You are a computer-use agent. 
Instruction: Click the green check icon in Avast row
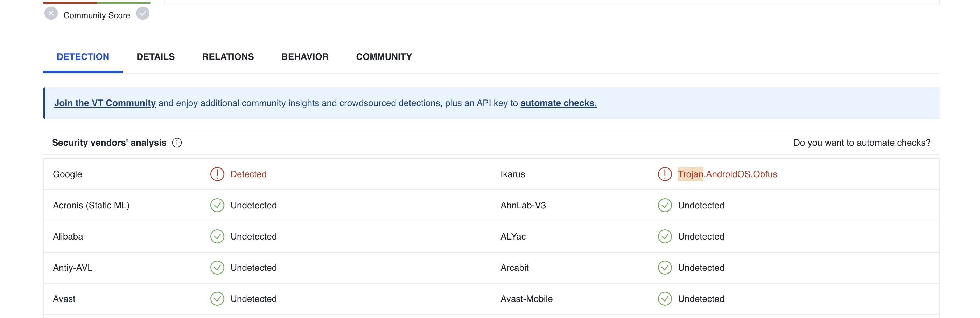click(x=217, y=299)
